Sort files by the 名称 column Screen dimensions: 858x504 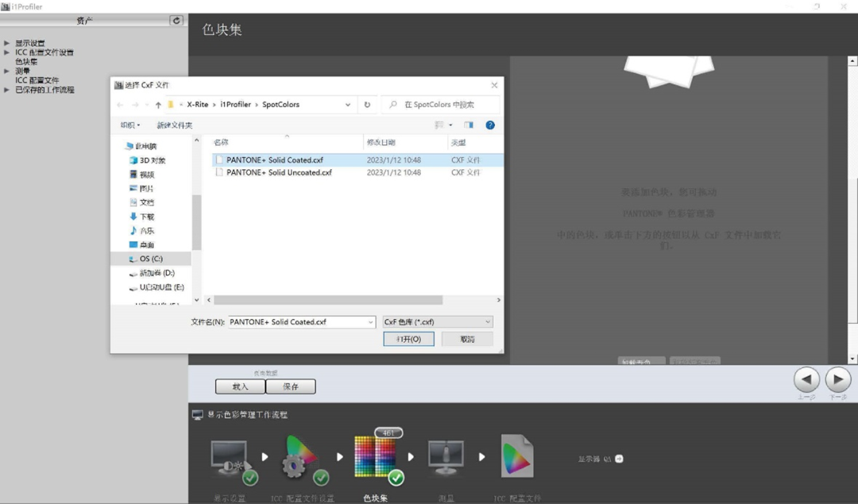pyautogui.click(x=221, y=142)
